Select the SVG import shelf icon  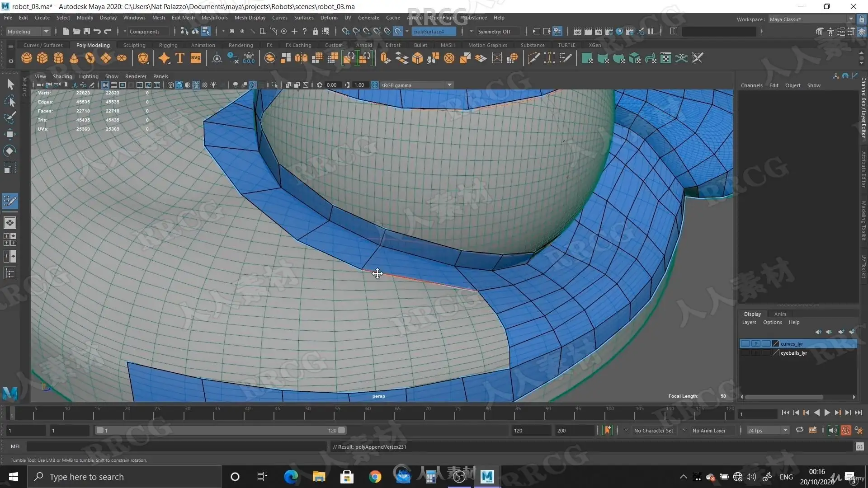click(x=196, y=58)
